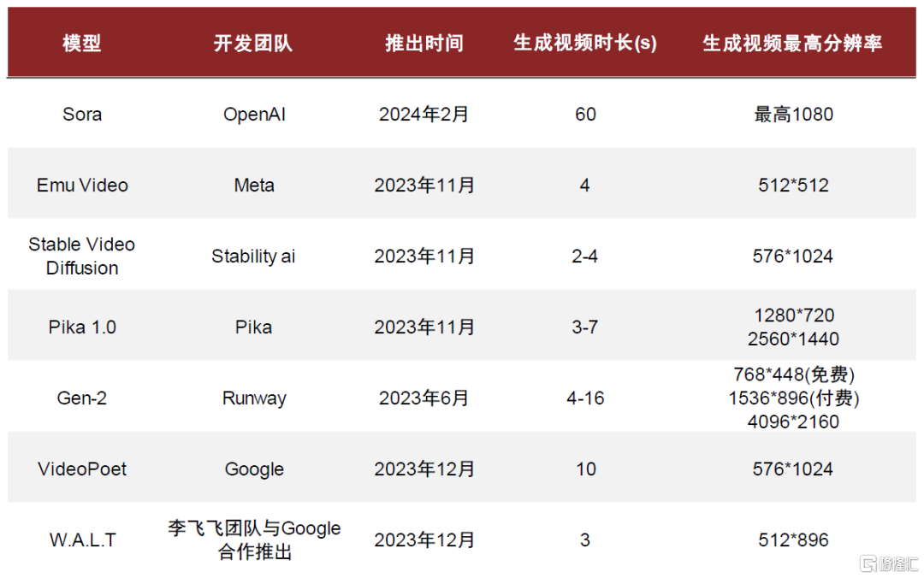Click the 2-4 duration cell

click(584, 257)
